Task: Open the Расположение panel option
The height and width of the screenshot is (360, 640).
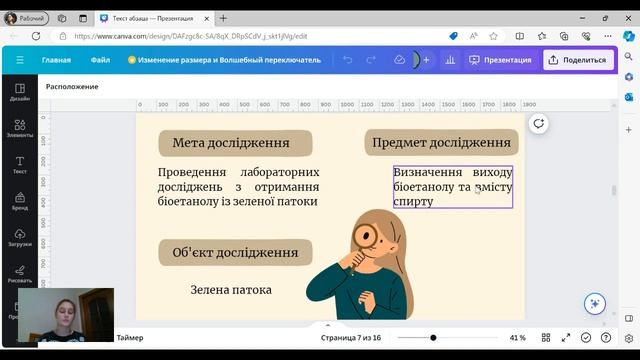Action: point(72,87)
